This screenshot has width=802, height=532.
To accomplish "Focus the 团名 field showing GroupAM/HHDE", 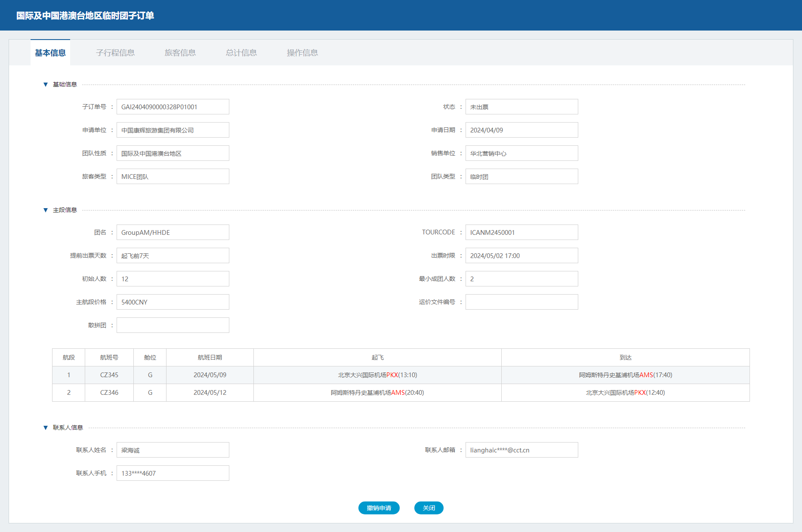I will [173, 233].
